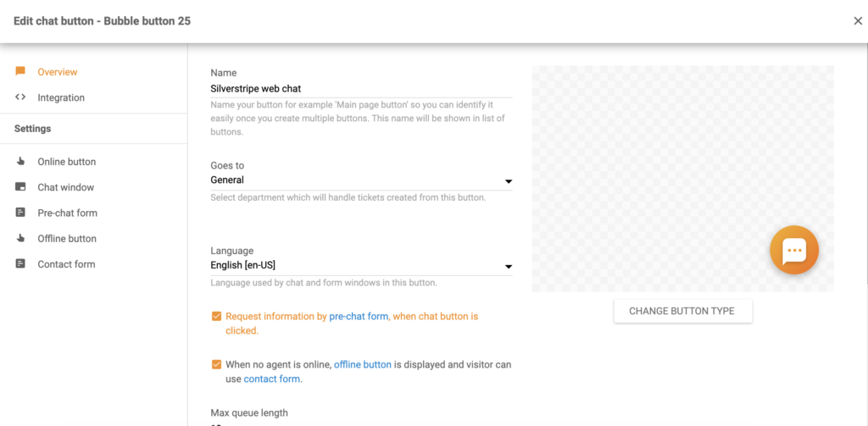Open the Online button settings section
The image size is (868, 426).
tap(66, 162)
